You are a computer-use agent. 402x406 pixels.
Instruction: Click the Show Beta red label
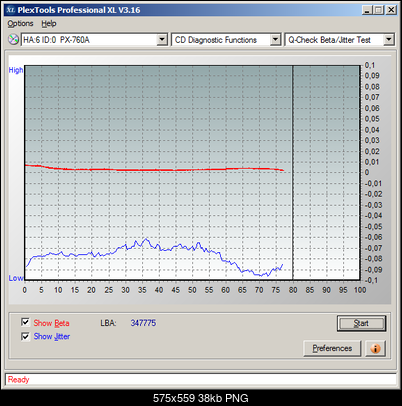(51, 323)
